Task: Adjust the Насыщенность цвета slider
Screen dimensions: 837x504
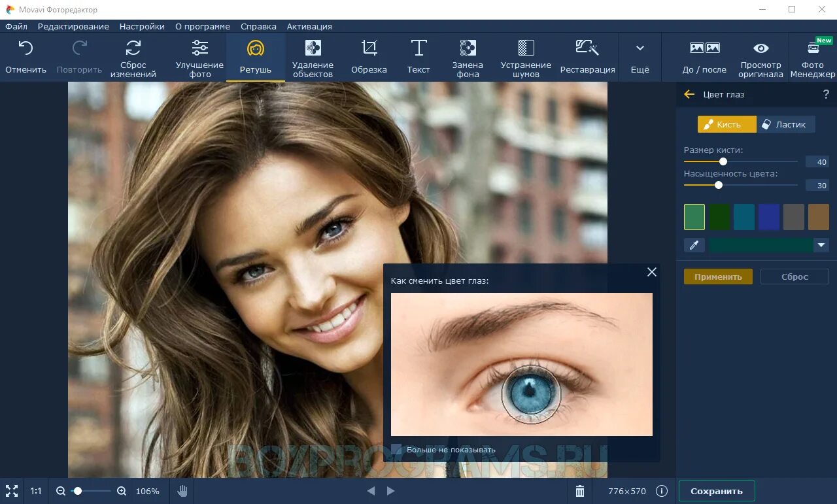Action: point(740,185)
